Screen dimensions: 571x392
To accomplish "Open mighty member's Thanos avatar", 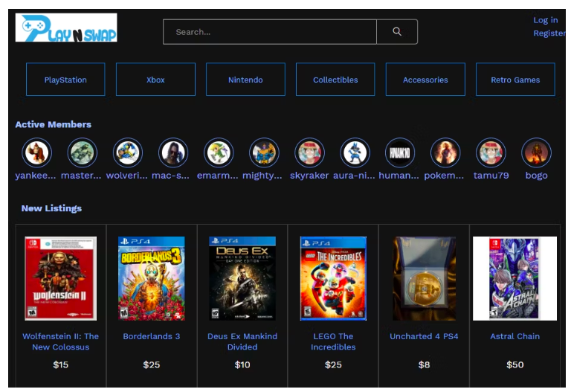I will (x=264, y=152).
